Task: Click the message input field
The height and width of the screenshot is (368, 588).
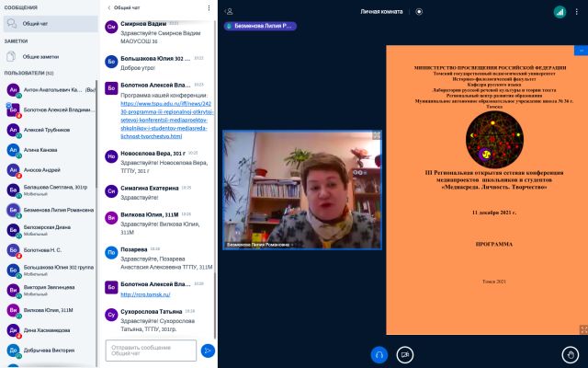Action: point(151,351)
